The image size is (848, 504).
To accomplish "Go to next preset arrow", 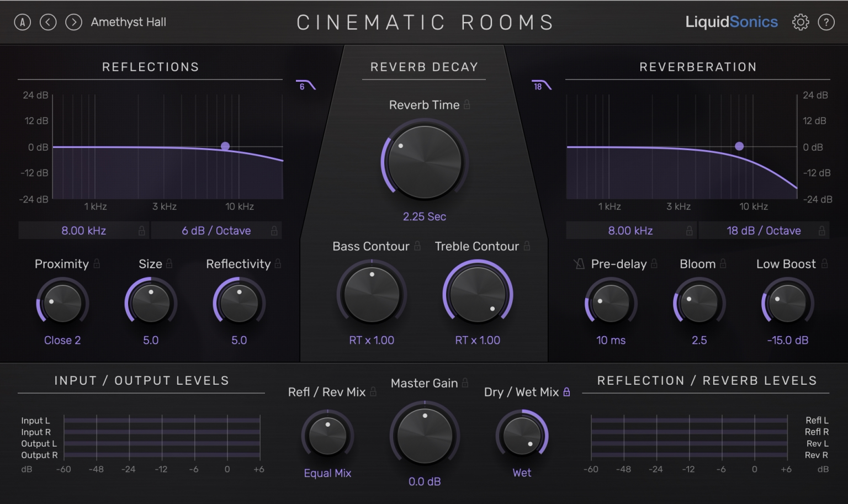I will tap(73, 22).
